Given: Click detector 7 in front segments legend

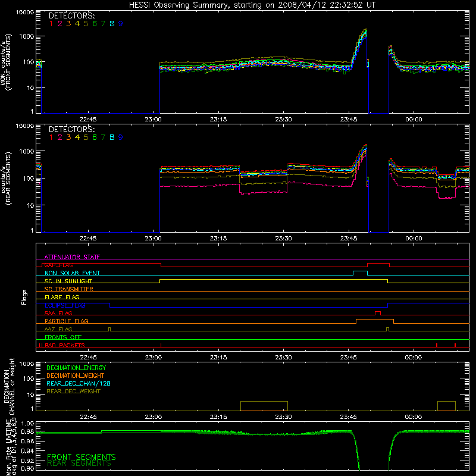Looking at the screenshot, I should [103, 24].
